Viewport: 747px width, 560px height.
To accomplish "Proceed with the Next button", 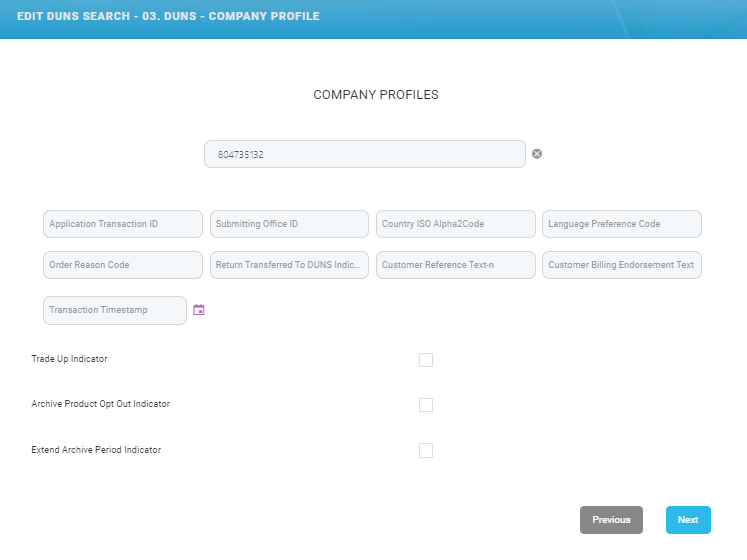I will pos(688,520).
